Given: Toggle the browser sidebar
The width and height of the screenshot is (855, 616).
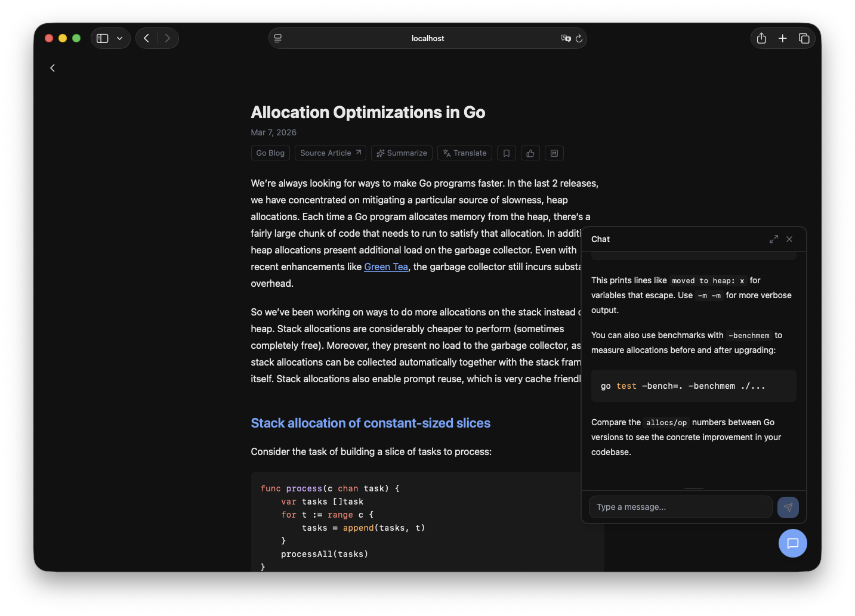Looking at the screenshot, I should point(102,38).
